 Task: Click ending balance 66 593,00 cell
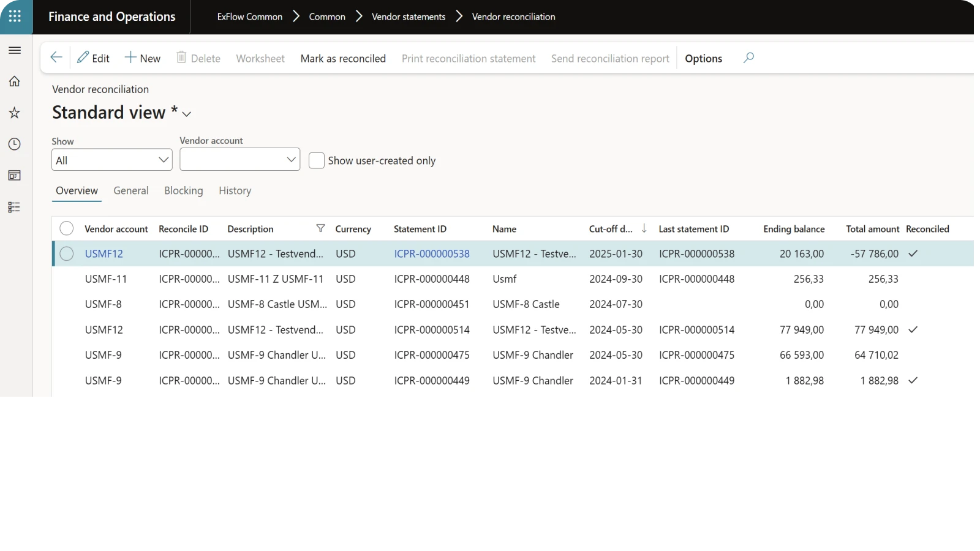coord(802,354)
